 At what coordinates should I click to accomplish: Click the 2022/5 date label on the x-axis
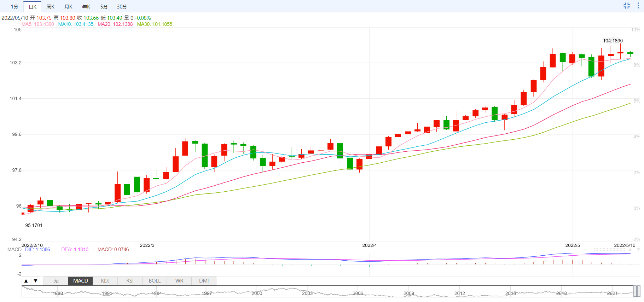coord(573,245)
